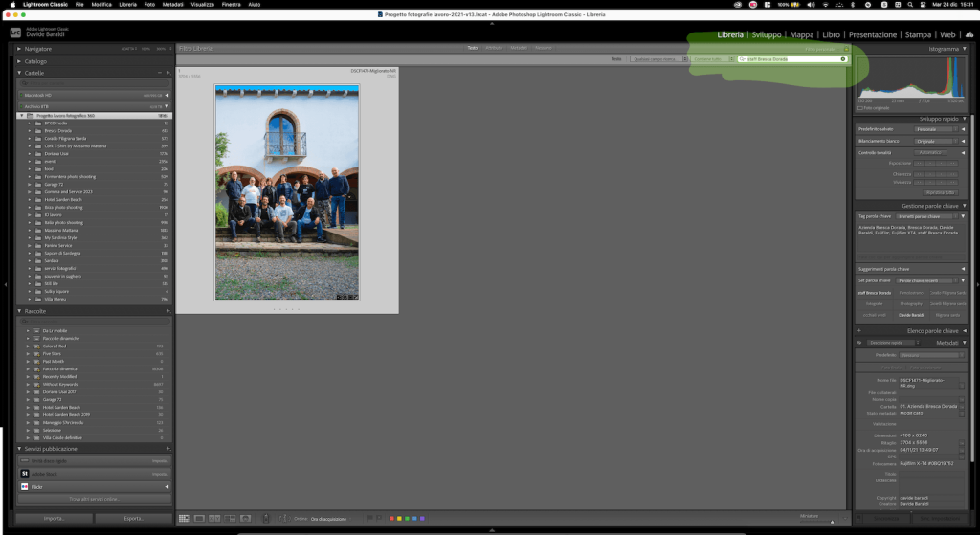Click the library filter search text field

[792, 59]
